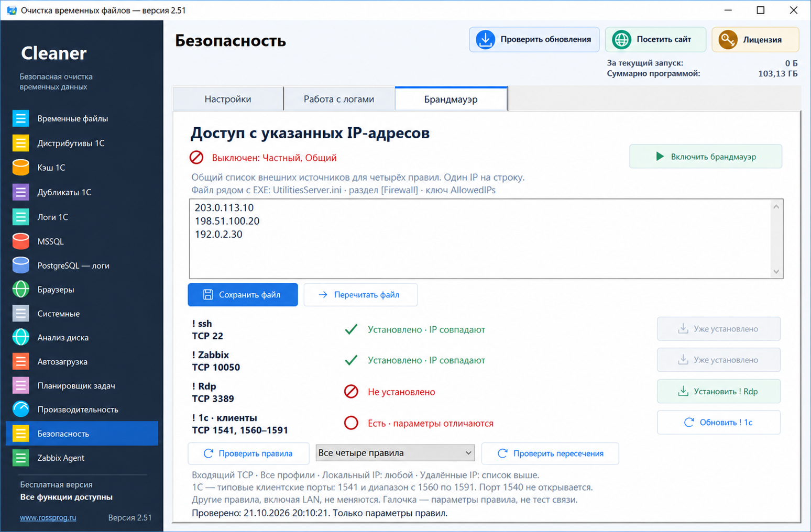The image size is (811, 532).
Task: Select the Дистрибутивы 1С icon
Action: [20, 143]
